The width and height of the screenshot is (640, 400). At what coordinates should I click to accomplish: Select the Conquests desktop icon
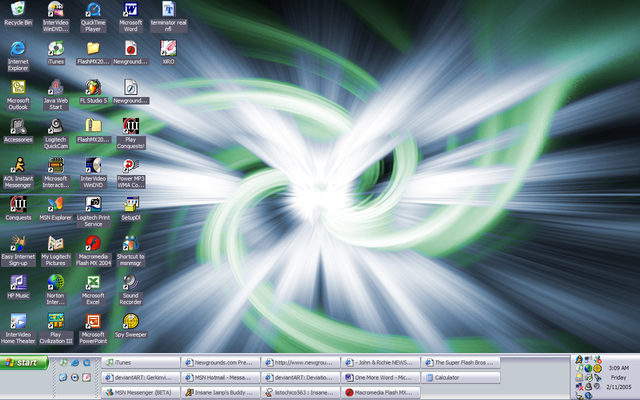point(18,209)
